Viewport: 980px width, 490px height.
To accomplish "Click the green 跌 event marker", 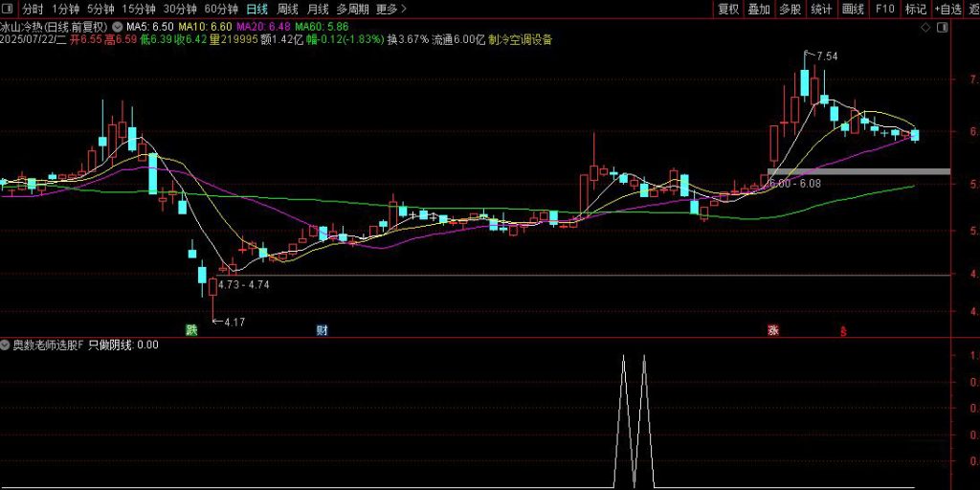I will (191, 331).
